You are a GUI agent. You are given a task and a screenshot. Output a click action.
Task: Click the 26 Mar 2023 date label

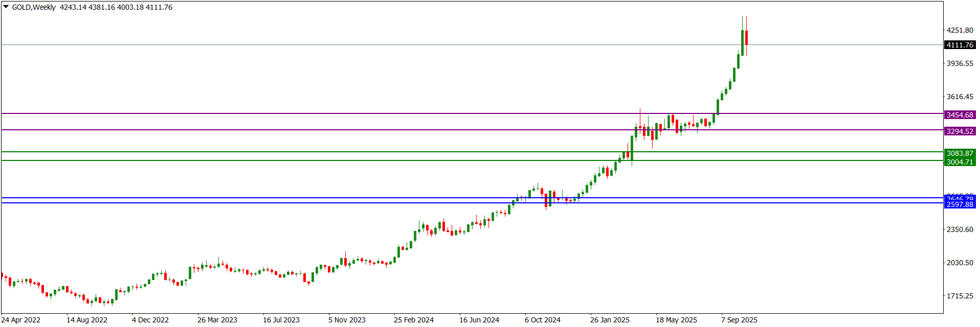[x=217, y=320]
